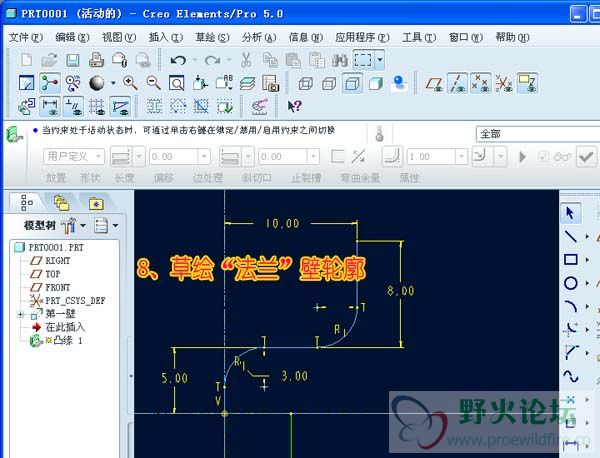Select the Fillet sketch tool

[571, 329]
